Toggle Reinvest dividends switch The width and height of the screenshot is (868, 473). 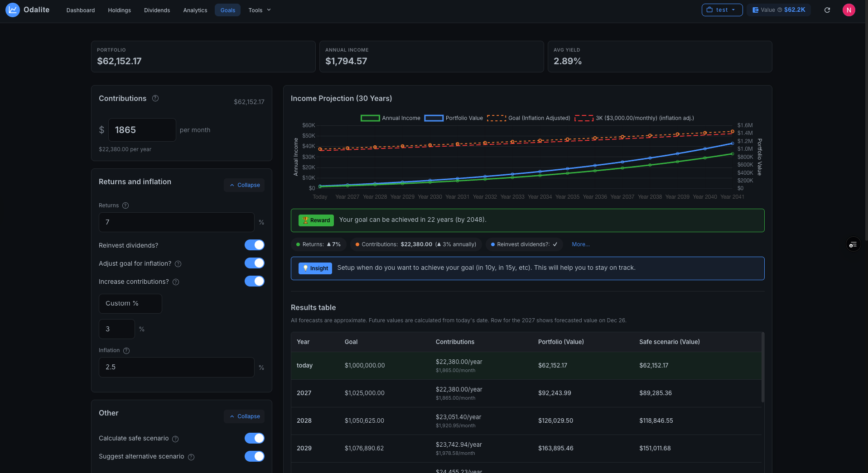click(255, 245)
